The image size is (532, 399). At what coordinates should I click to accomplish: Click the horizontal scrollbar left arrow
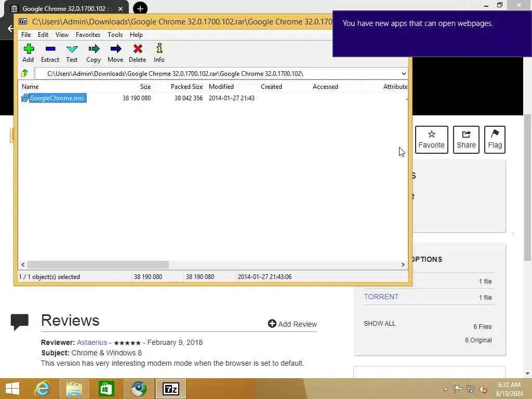(x=23, y=264)
